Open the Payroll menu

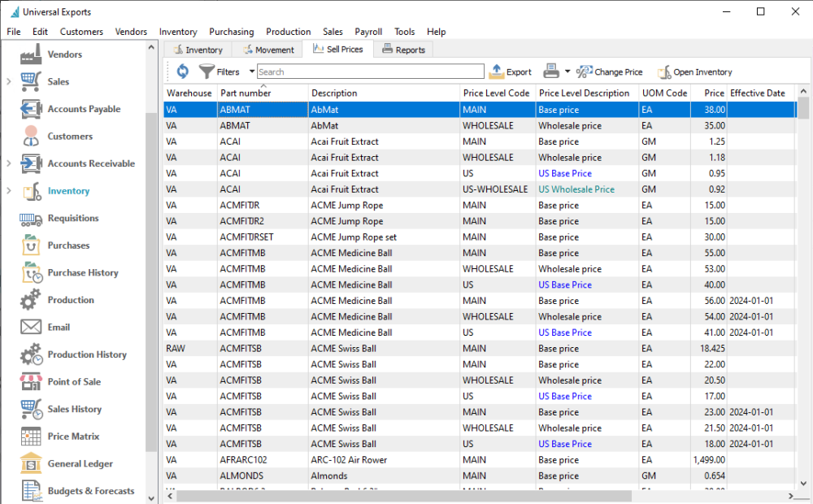(x=368, y=32)
